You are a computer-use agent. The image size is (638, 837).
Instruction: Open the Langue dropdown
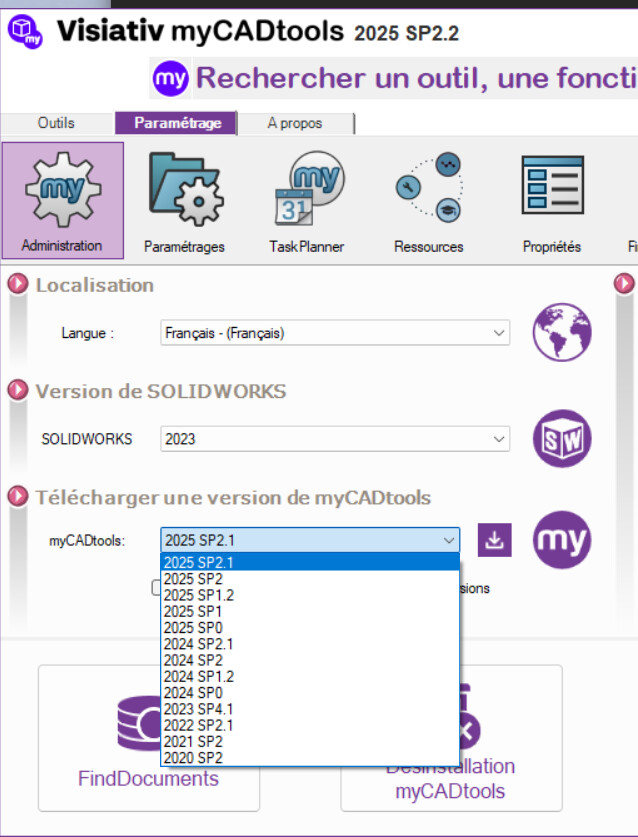point(335,333)
